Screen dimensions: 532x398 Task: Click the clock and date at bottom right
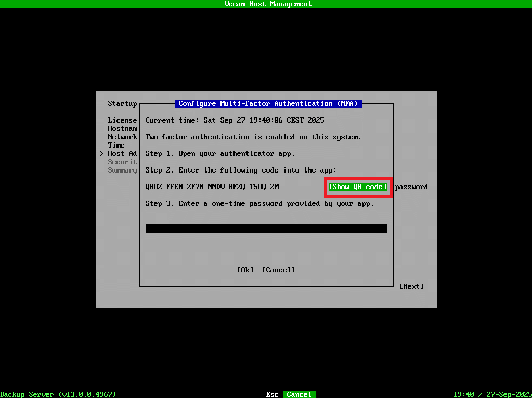(x=492, y=394)
